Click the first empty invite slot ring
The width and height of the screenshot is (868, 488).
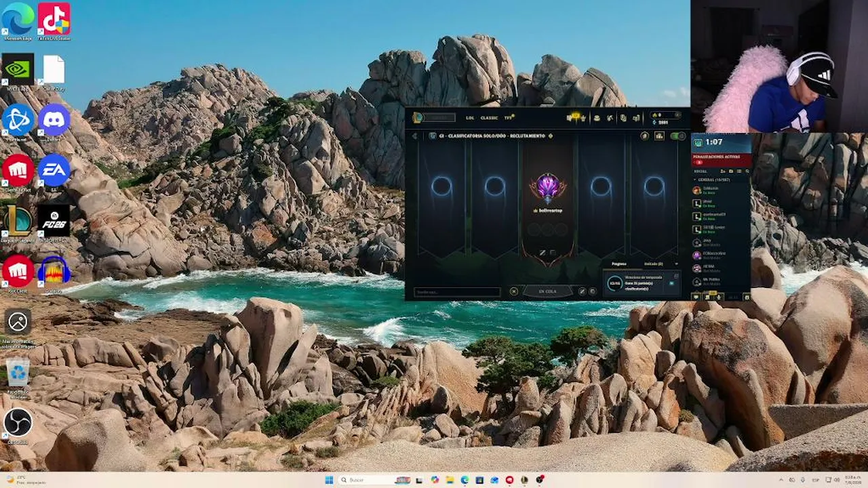click(441, 186)
